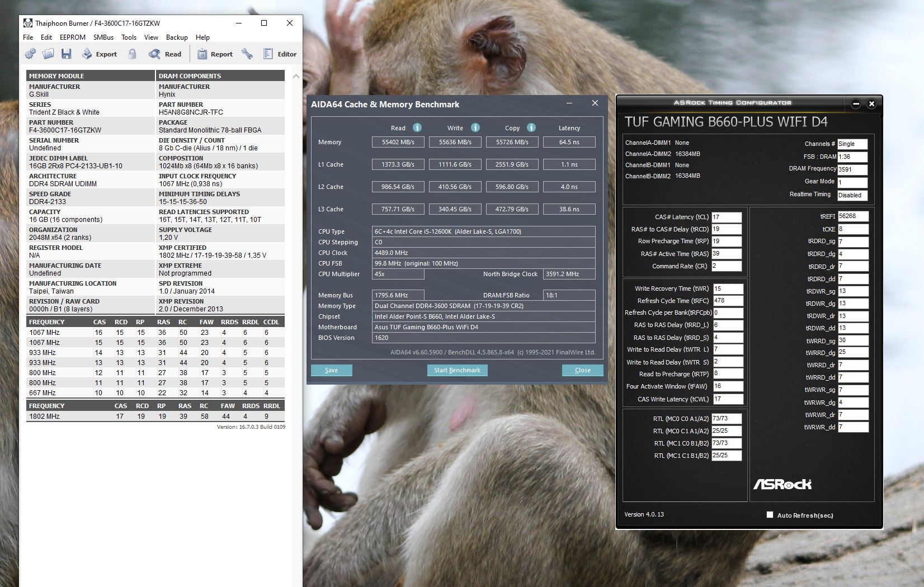The image size is (924, 587).
Task: Open settings gear in Thaiphoon Burner toolbar
Action: [x=30, y=54]
